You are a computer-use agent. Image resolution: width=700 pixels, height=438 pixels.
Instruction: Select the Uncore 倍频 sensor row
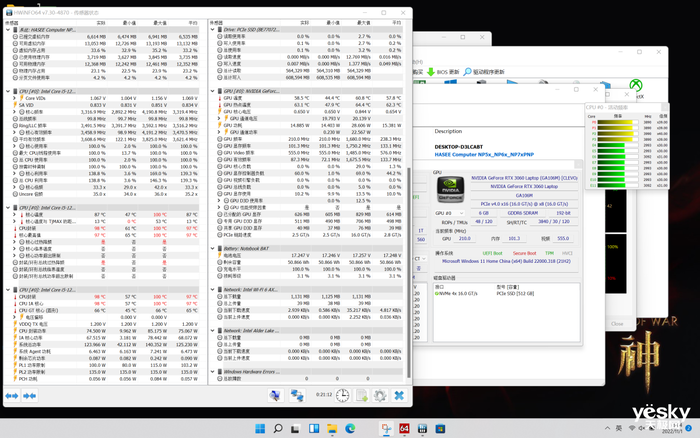point(106,194)
